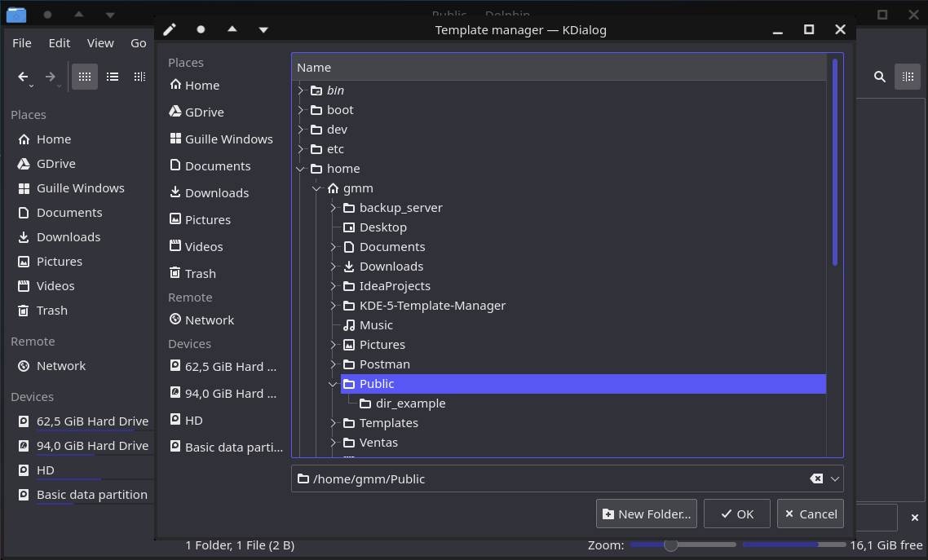
Task: Go back in Dolphin toolbar
Action: [x=24, y=77]
